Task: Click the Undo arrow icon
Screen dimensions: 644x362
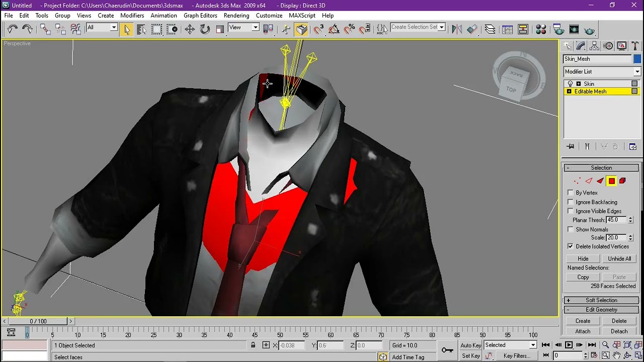Action: point(13,29)
